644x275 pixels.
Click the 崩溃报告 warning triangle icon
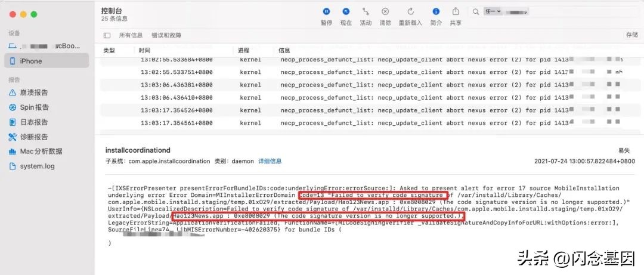point(13,92)
